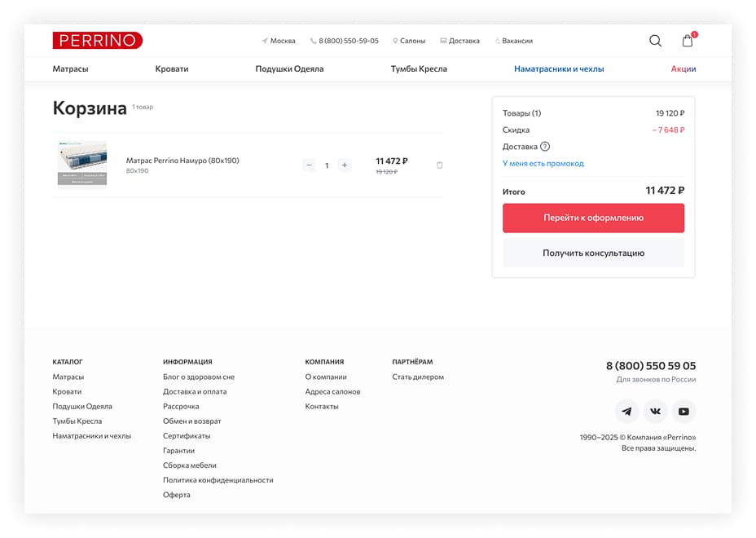The width and height of the screenshot is (756, 538).
Task: Open the shopping cart bag icon
Action: pyautogui.click(x=688, y=41)
